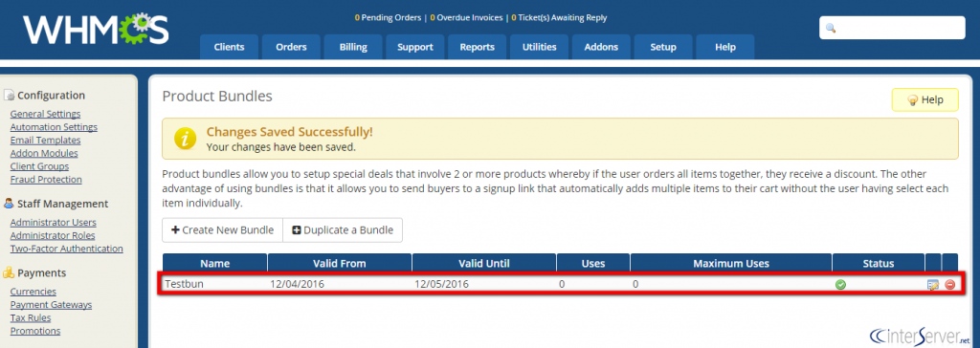The width and height of the screenshot is (980, 348).
Task: Open the Pending Orders link
Action: (389, 17)
